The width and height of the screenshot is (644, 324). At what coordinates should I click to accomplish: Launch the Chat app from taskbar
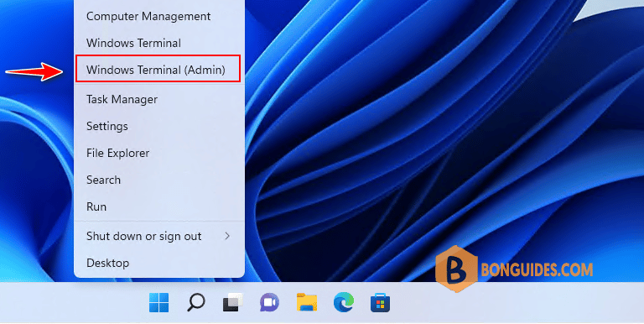point(269,303)
